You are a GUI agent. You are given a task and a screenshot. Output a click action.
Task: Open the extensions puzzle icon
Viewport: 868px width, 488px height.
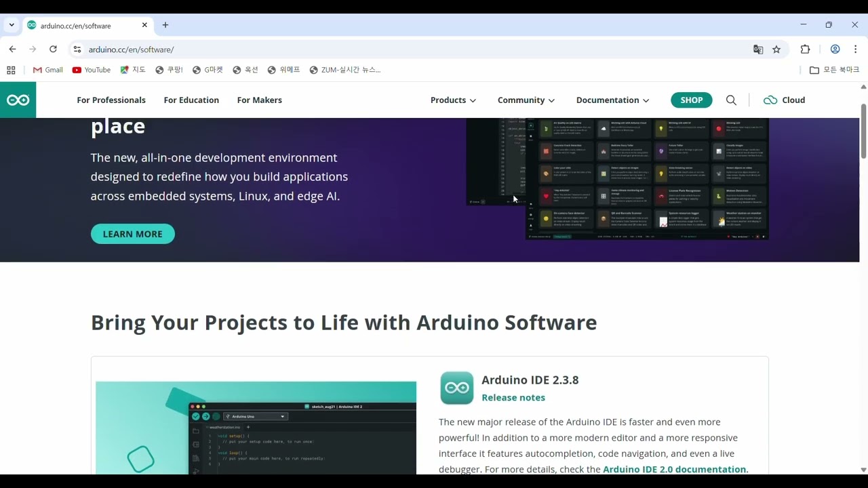coord(805,49)
